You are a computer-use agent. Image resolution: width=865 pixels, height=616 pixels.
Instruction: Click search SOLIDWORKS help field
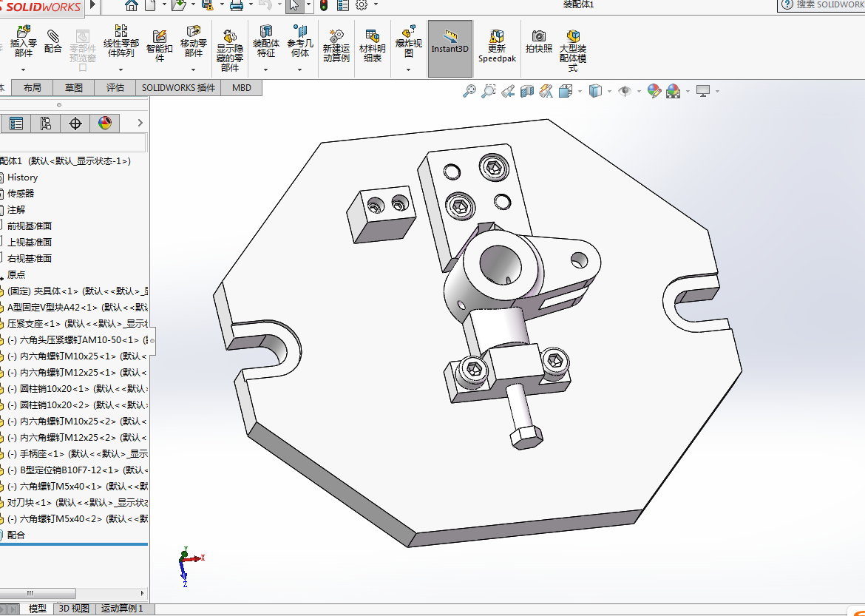pyautogui.click(x=821, y=5)
